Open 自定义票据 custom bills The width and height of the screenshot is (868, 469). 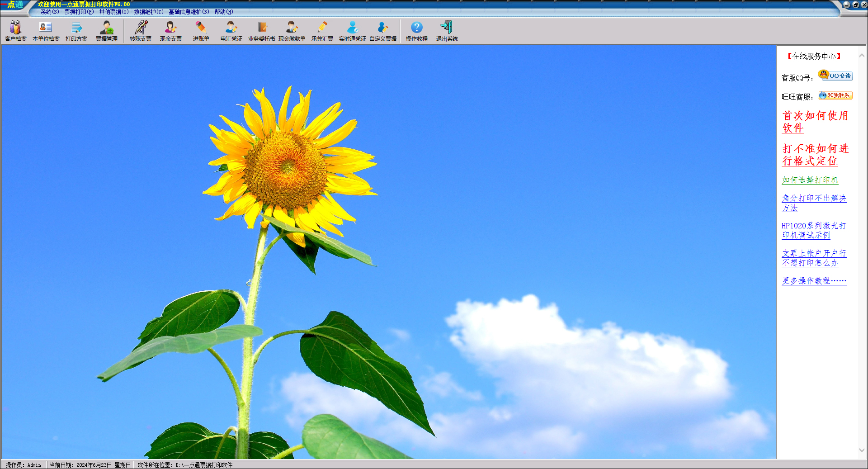click(383, 31)
